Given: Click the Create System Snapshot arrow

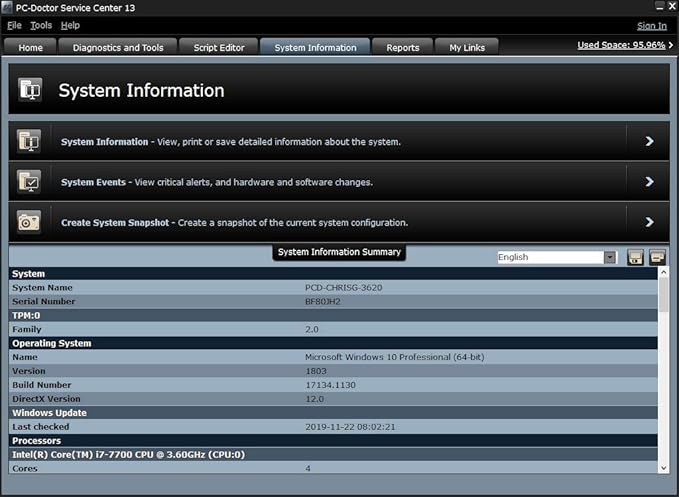Looking at the screenshot, I should point(649,222).
